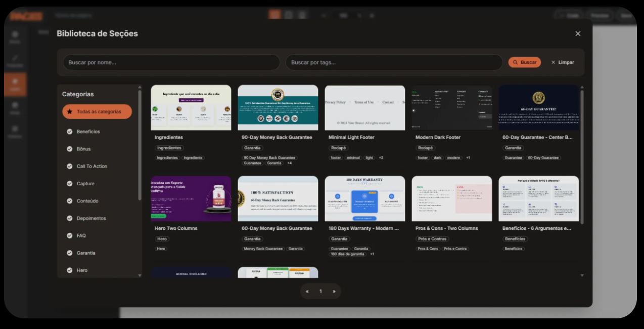Select the Hero category in sidebar
The height and width of the screenshot is (329, 644).
(82, 270)
